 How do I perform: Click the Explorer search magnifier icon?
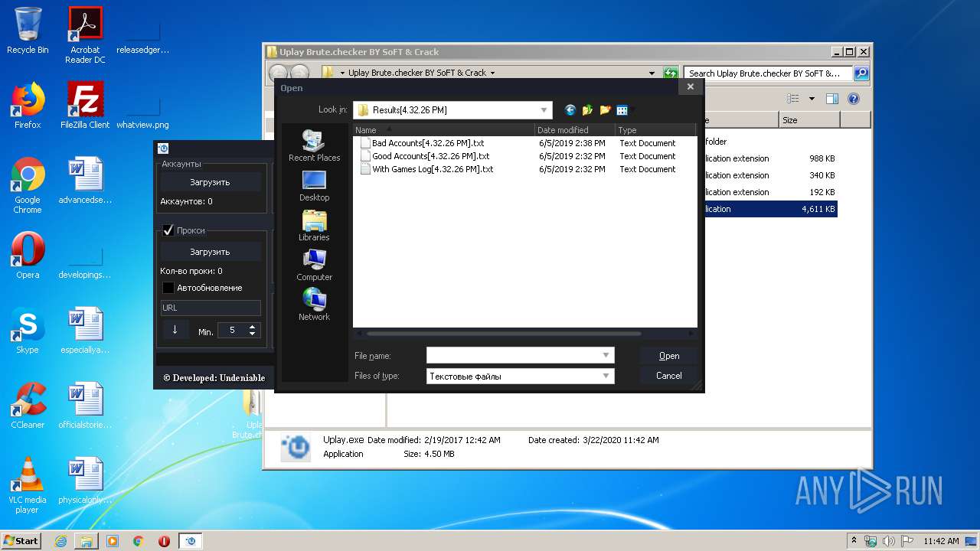861,73
